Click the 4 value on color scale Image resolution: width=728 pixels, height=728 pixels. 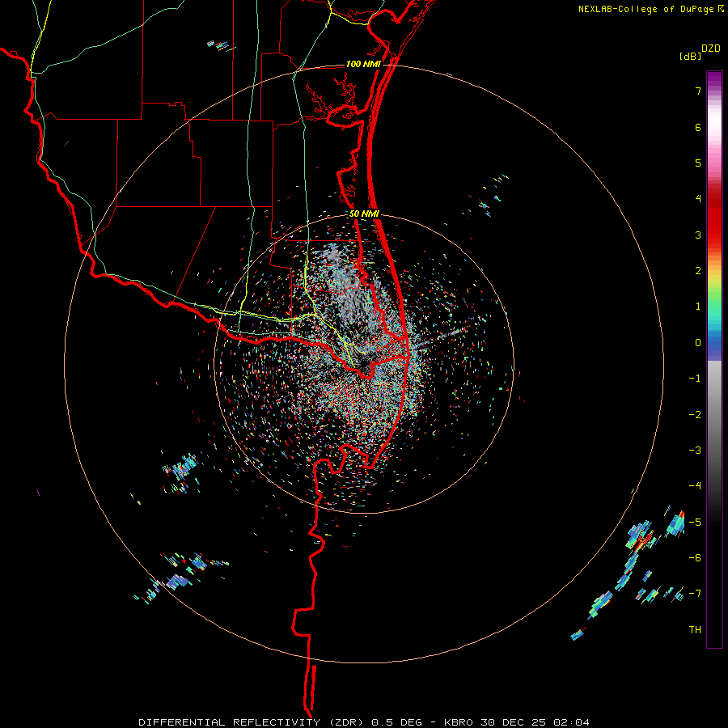[x=698, y=199]
